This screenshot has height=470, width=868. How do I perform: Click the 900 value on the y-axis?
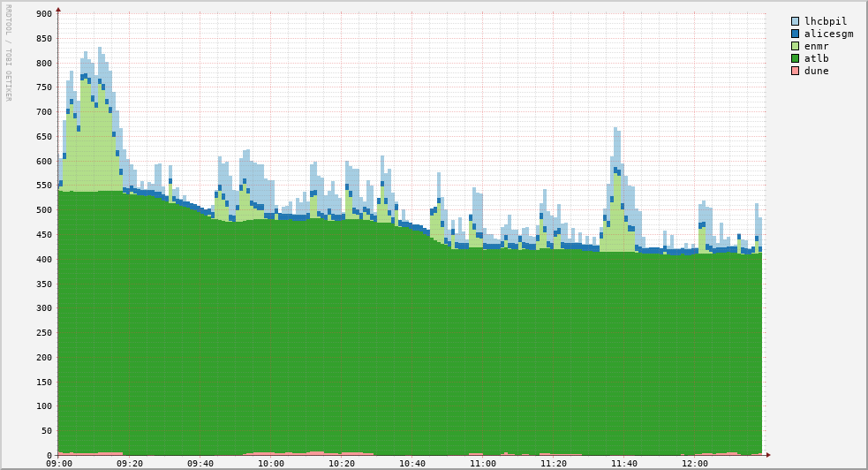pyautogui.click(x=43, y=14)
